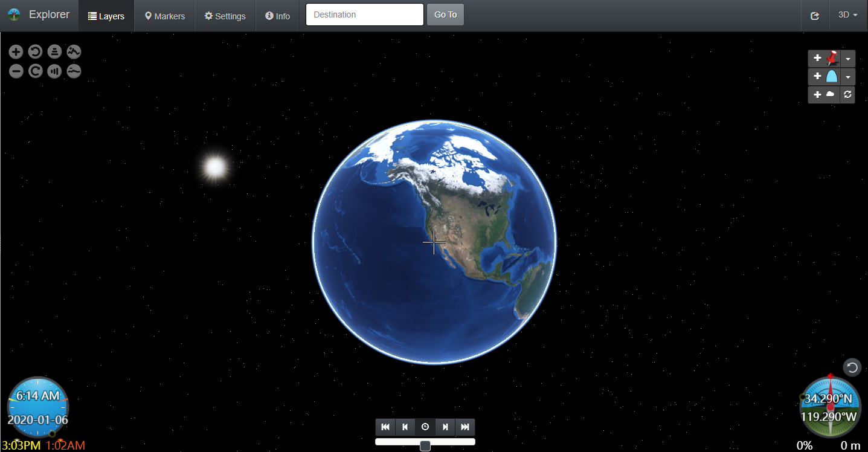Click inside the Destination search field
Viewport: 868px width, 452px height.
[364, 14]
